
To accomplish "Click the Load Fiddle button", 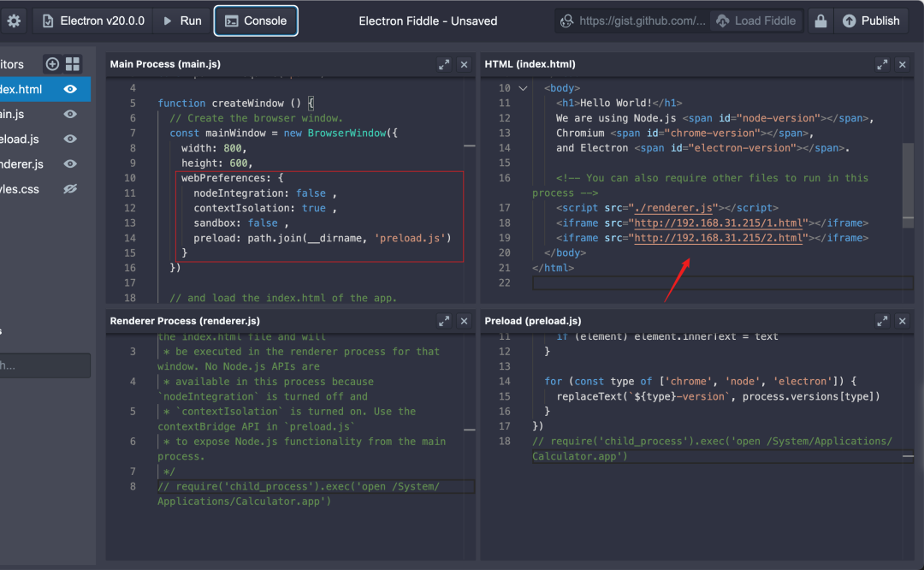I will click(x=756, y=21).
